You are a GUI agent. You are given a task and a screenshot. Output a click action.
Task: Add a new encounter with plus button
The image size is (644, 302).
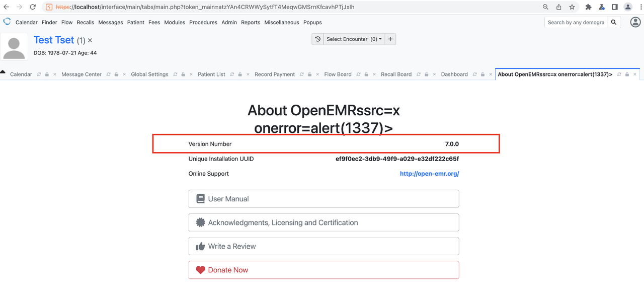pos(390,39)
